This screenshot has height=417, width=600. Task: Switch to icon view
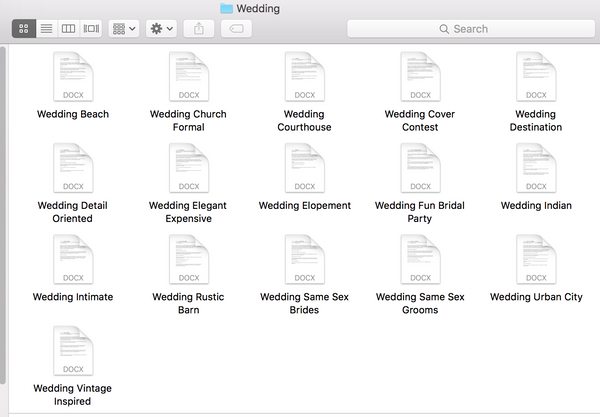tap(24, 29)
